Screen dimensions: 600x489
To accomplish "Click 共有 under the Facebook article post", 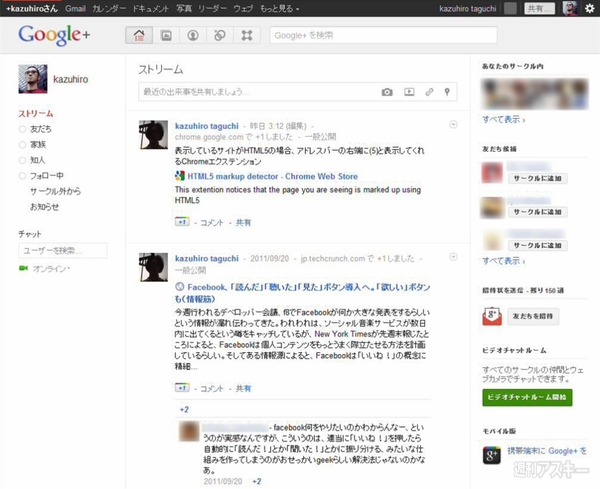I will click(x=243, y=388).
